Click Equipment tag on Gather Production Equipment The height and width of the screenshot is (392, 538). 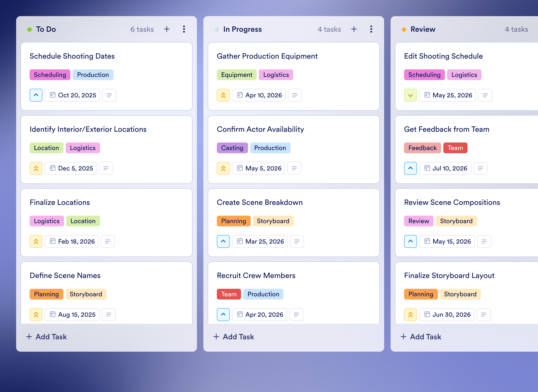[237, 75]
